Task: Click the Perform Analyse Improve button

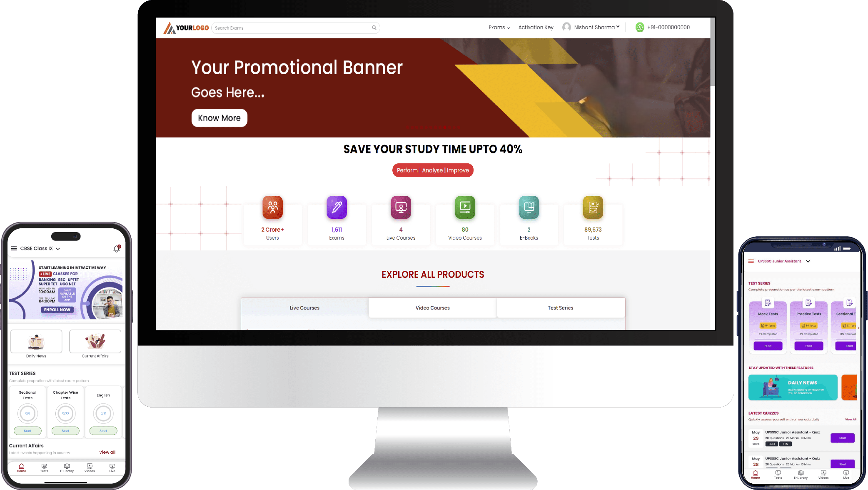Action: pyautogui.click(x=433, y=170)
